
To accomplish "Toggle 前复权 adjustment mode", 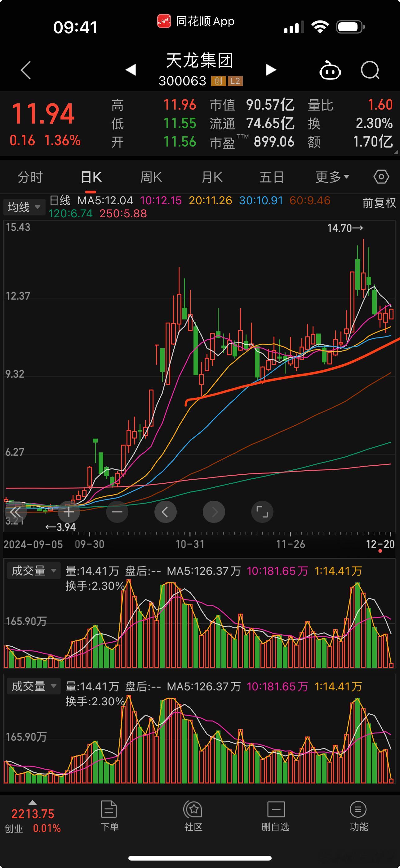I will click(379, 203).
